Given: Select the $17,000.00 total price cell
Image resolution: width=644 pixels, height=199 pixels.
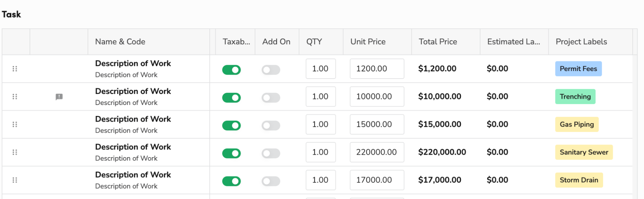Looking at the screenshot, I should coord(440,180).
